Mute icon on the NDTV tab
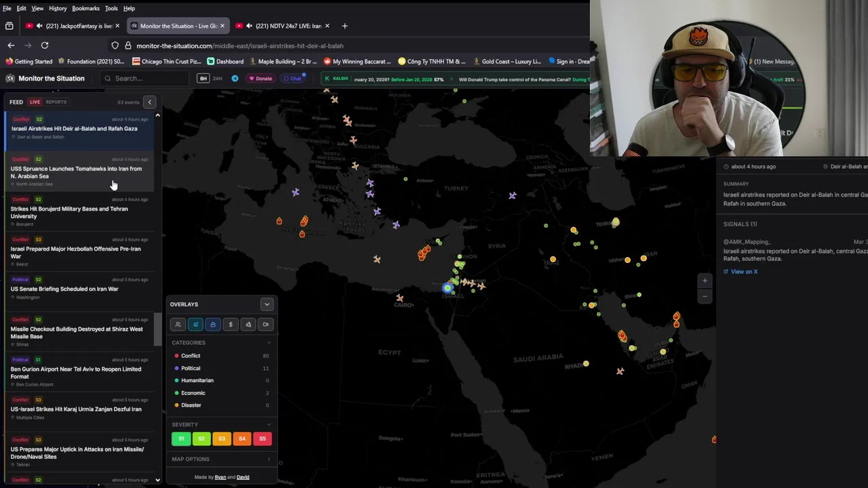The width and height of the screenshot is (868, 488). 249,26
